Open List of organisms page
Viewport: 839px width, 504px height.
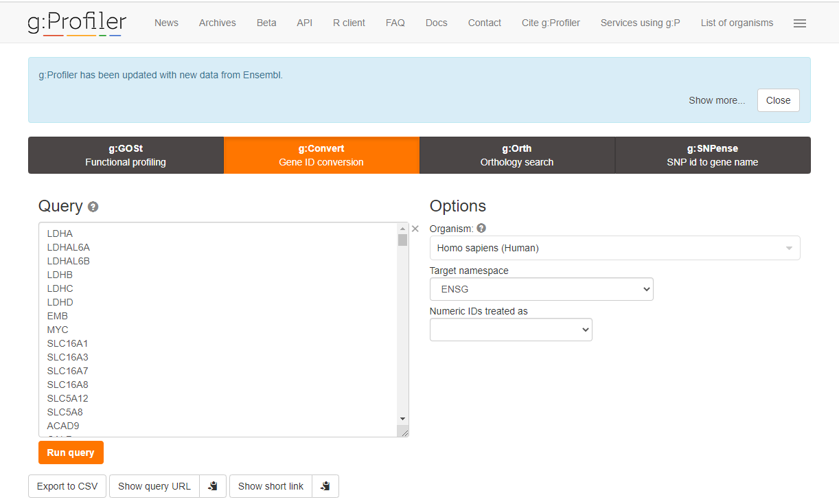tap(737, 23)
